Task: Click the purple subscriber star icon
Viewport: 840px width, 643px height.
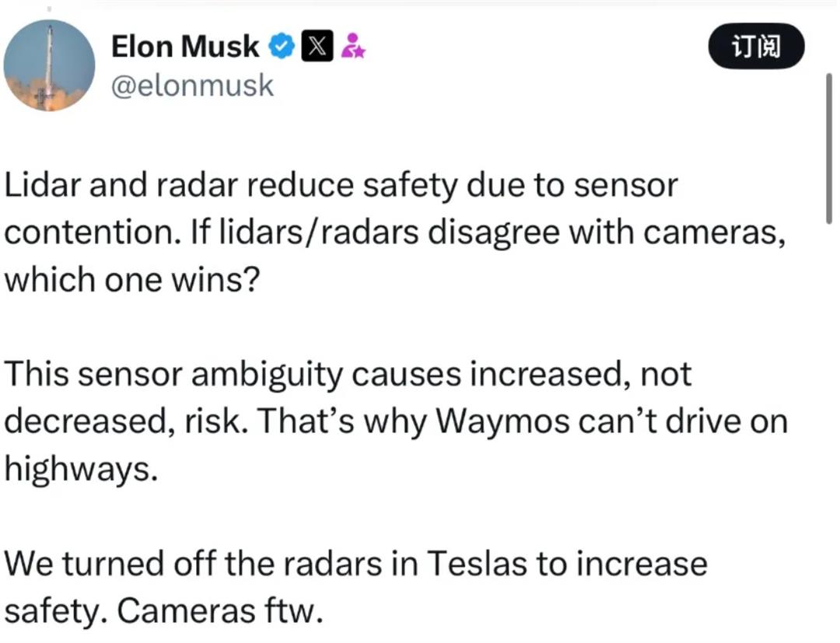Action: point(354,47)
